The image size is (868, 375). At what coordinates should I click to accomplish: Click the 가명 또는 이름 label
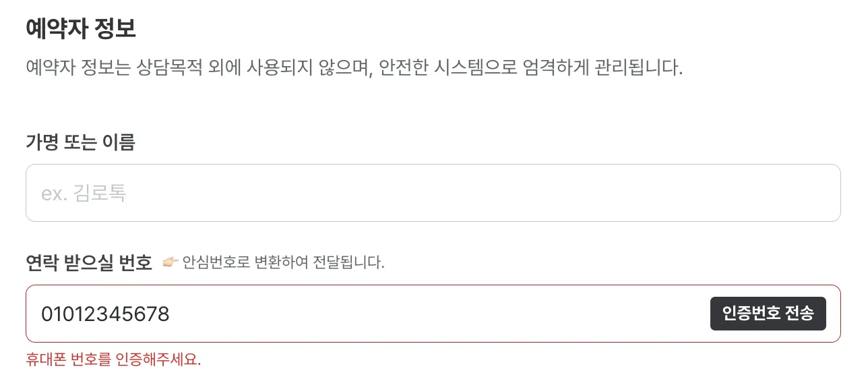pyautogui.click(x=80, y=142)
